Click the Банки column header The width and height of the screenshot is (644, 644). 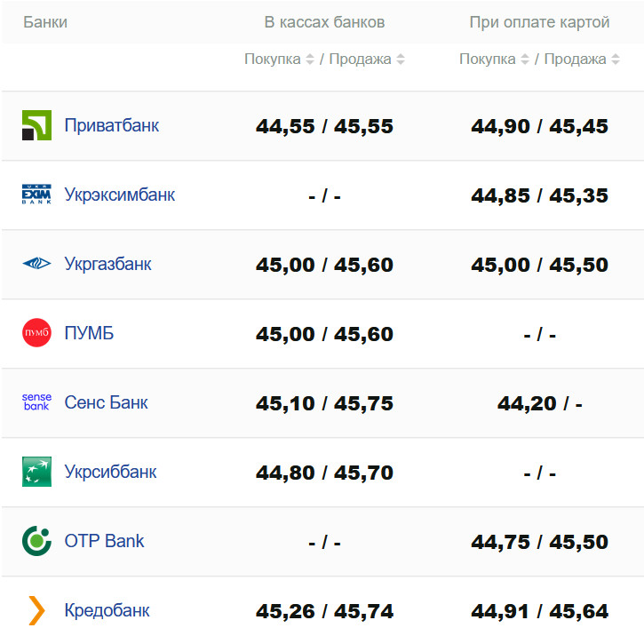tap(45, 22)
